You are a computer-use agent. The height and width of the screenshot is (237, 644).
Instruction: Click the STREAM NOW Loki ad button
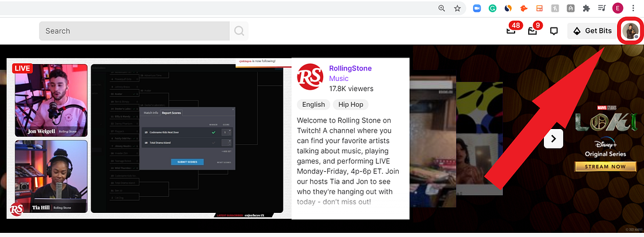606,167
